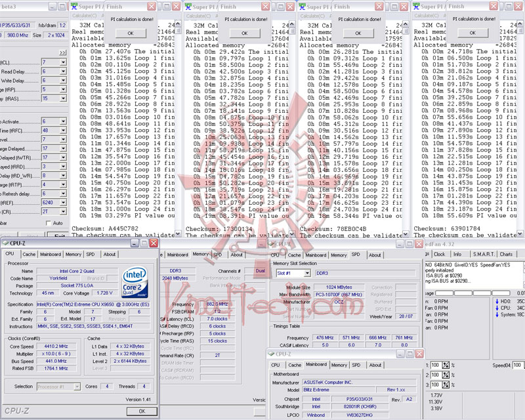525x420 pixels.
Task: Click the Blitz Extreme model field in CPU-Z Mainboard
Action: pos(339,390)
